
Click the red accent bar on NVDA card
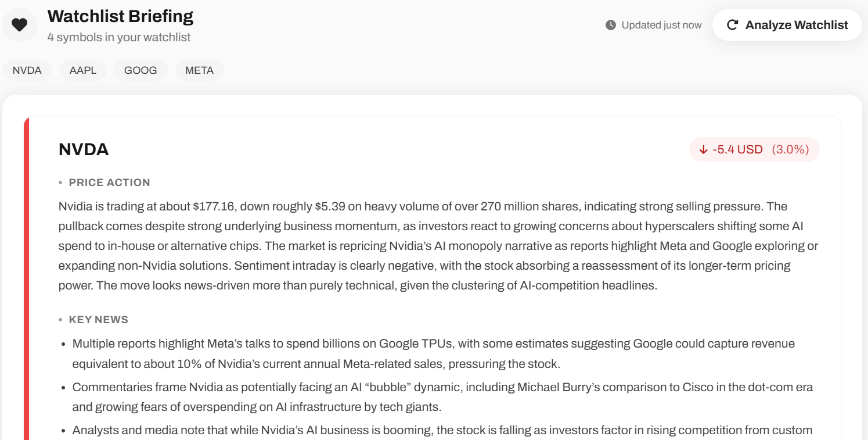point(26,279)
